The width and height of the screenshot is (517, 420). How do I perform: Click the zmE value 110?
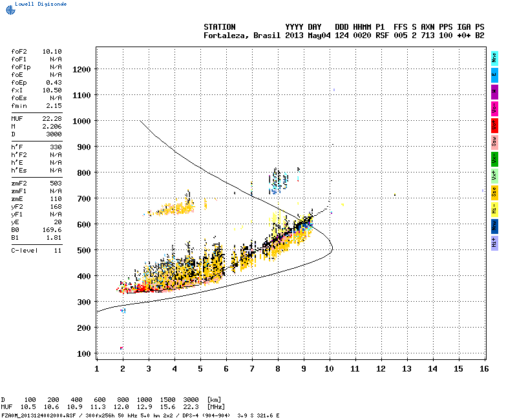(x=56, y=199)
